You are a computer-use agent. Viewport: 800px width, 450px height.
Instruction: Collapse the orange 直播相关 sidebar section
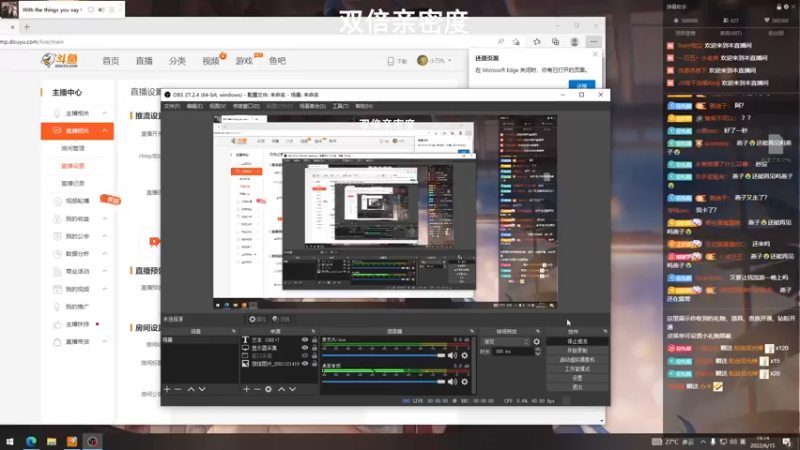point(105,131)
